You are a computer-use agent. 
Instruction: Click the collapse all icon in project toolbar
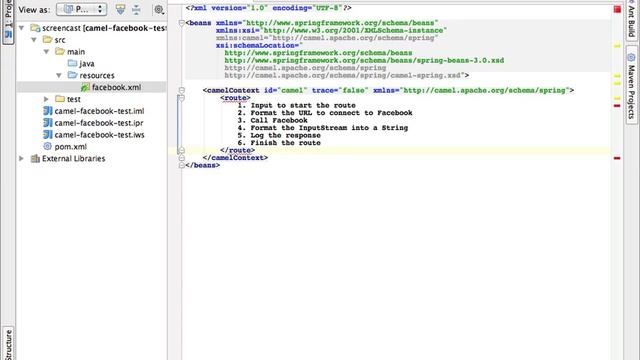[x=136, y=9]
